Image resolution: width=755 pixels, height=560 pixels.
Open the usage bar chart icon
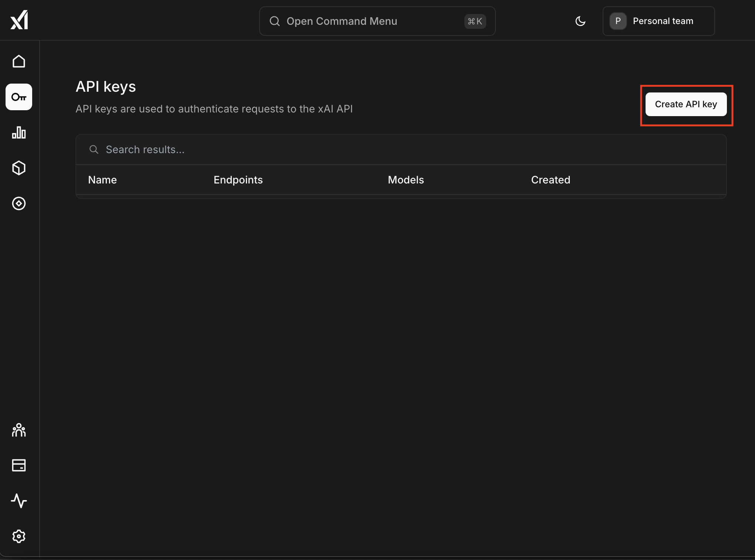pos(19,132)
